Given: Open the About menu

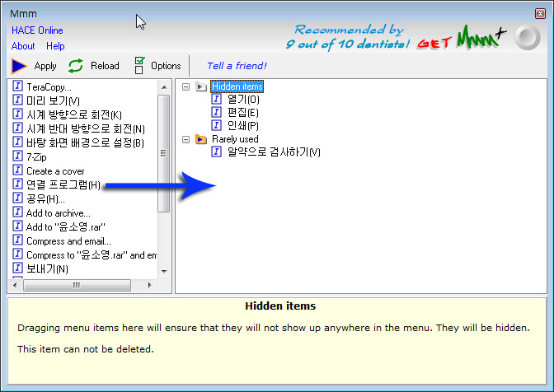Looking at the screenshot, I should 23,46.
